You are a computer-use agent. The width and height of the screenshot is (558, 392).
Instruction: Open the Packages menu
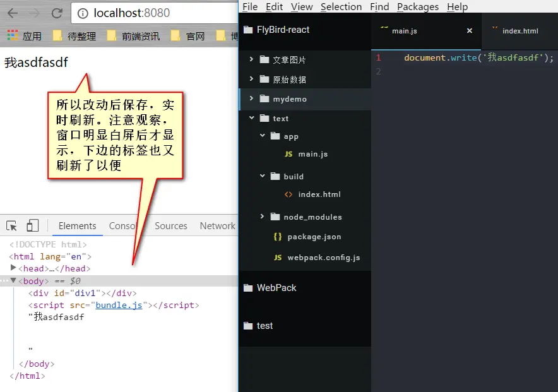click(418, 7)
